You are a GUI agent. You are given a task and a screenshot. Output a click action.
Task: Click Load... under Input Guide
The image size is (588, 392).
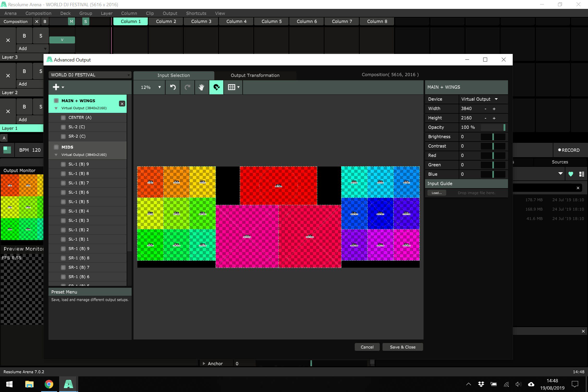[437, 193]
